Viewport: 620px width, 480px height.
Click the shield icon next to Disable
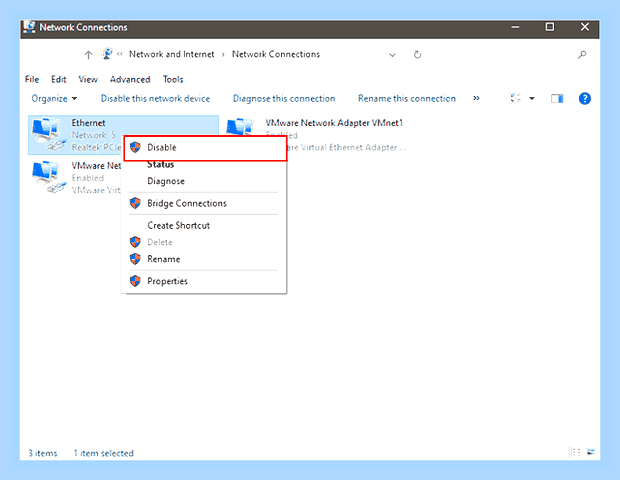point(135,147)
